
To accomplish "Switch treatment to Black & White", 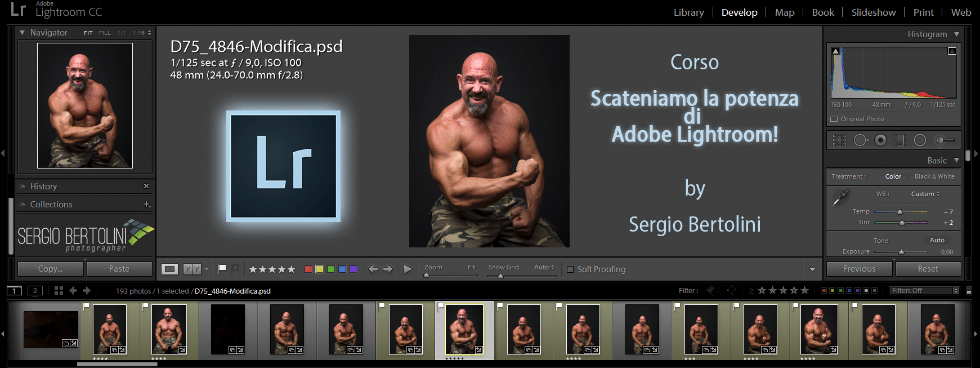I will pos(934,176).
